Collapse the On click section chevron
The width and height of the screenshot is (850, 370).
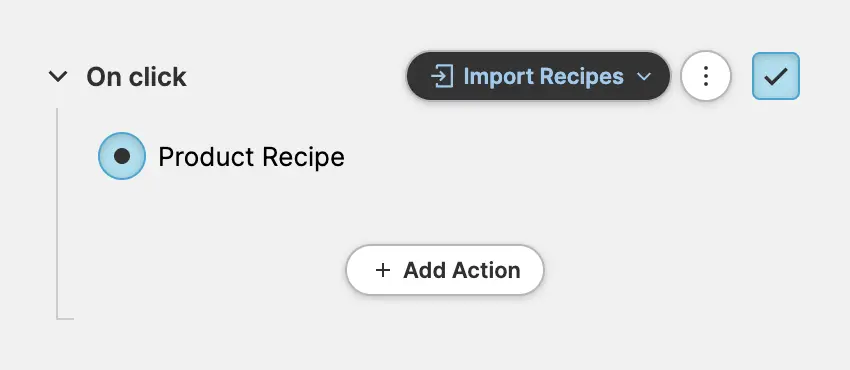(58, 76)
